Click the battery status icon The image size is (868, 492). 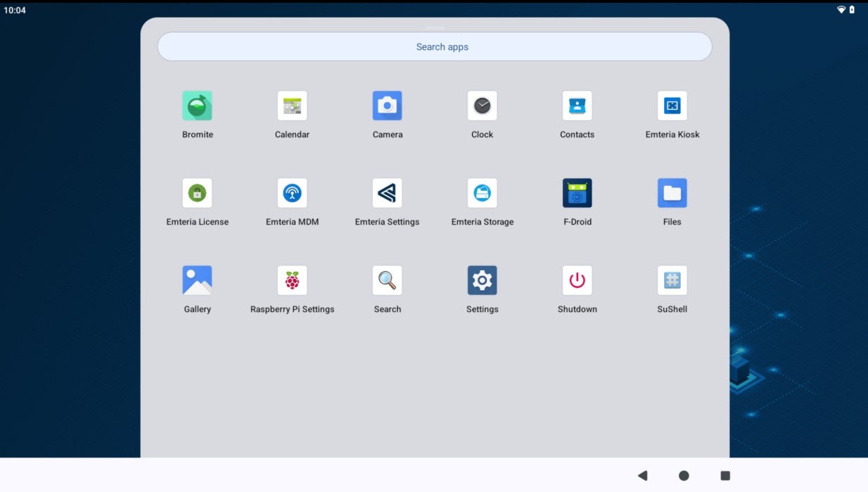(852, 10)
